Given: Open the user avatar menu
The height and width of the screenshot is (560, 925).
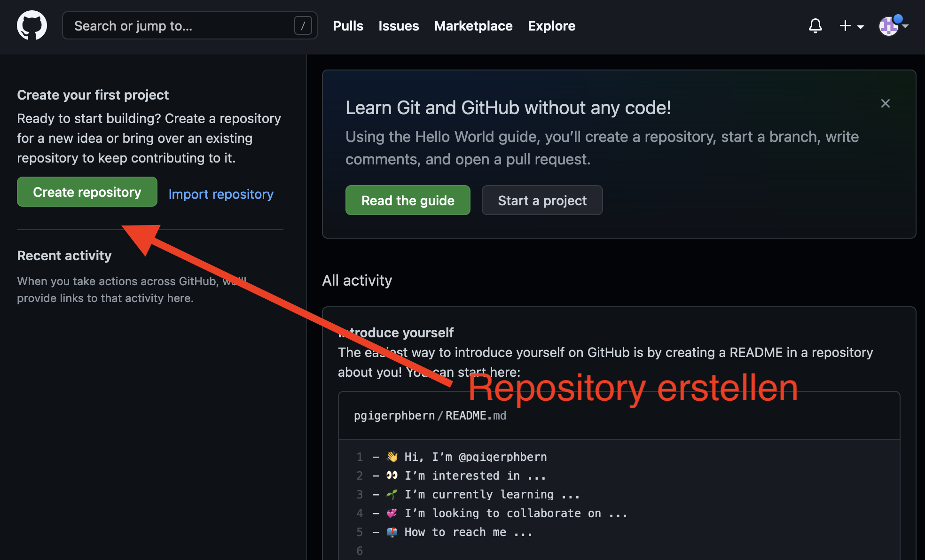Looking at the screenshot, I should coord(889,26).
